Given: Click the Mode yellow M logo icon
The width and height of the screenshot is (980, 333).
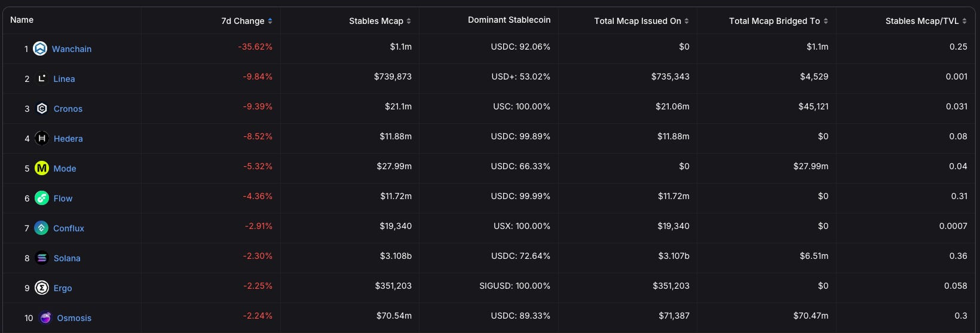Looking at the screenshot, I should click(x=42, y=169).
